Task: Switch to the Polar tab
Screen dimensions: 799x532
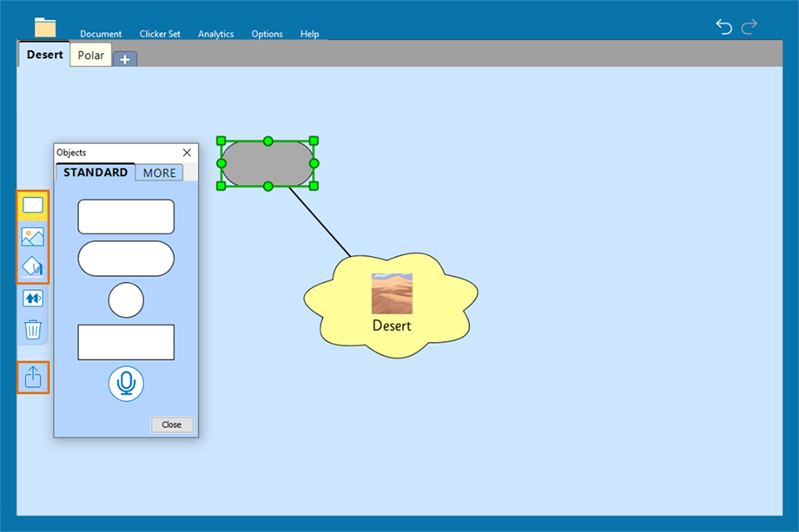Action: pos(90,56)
